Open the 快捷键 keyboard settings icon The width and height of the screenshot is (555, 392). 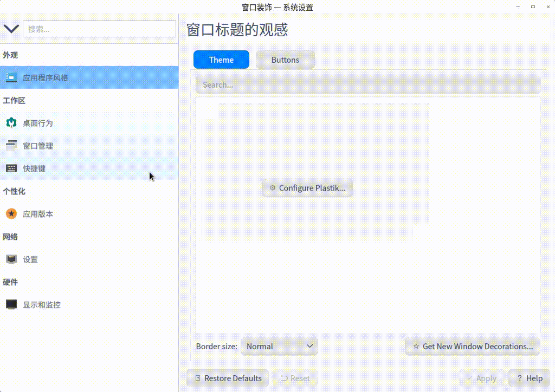pyautogui.click(x=11, y=168)
